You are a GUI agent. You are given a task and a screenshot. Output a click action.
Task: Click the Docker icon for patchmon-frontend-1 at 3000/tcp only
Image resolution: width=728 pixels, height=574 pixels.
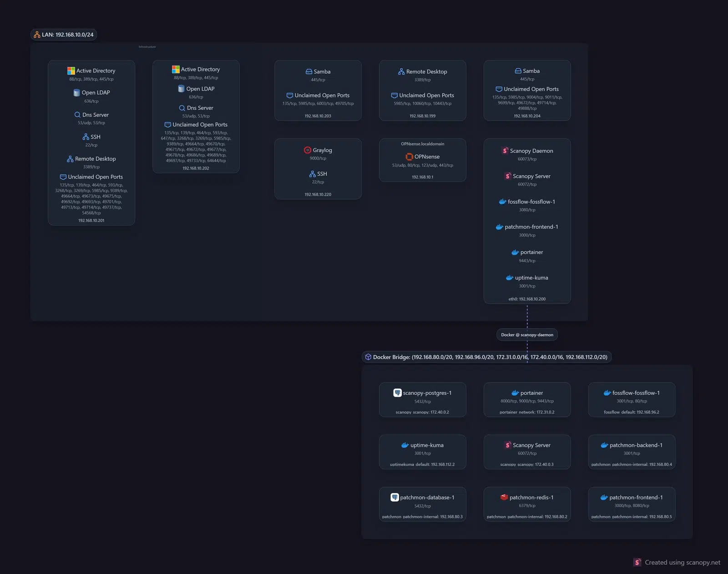click(499, 227)
